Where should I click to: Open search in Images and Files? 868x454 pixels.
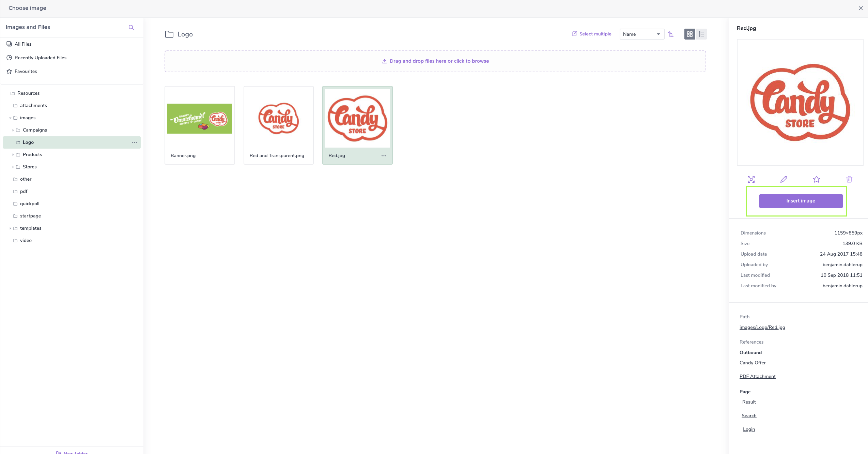point(131,27)
